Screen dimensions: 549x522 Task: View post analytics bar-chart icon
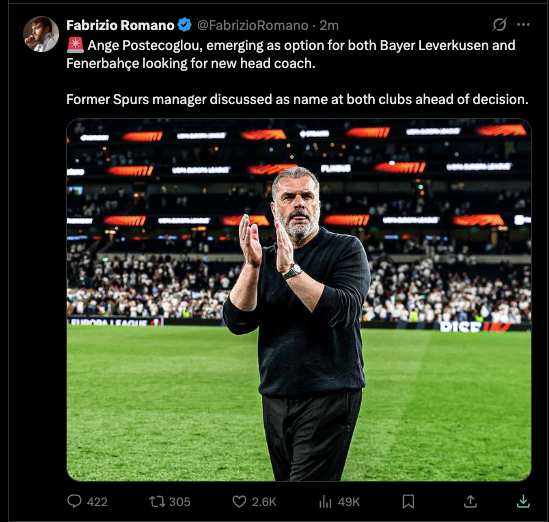tap(325, 502)
